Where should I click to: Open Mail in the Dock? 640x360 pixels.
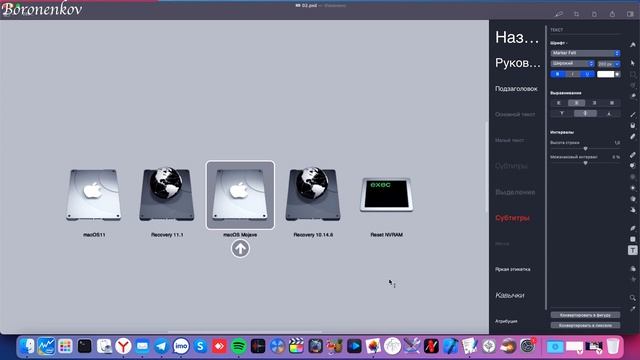click(142, 347)
